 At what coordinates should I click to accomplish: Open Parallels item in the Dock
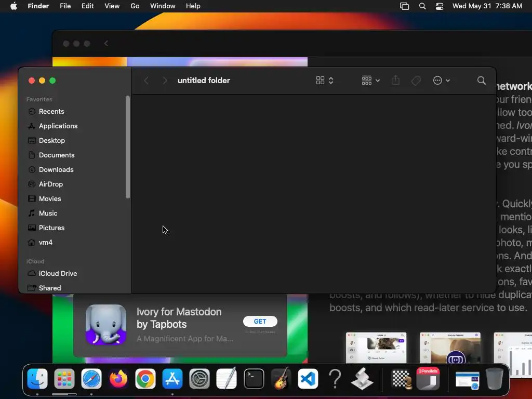(428, 379)
